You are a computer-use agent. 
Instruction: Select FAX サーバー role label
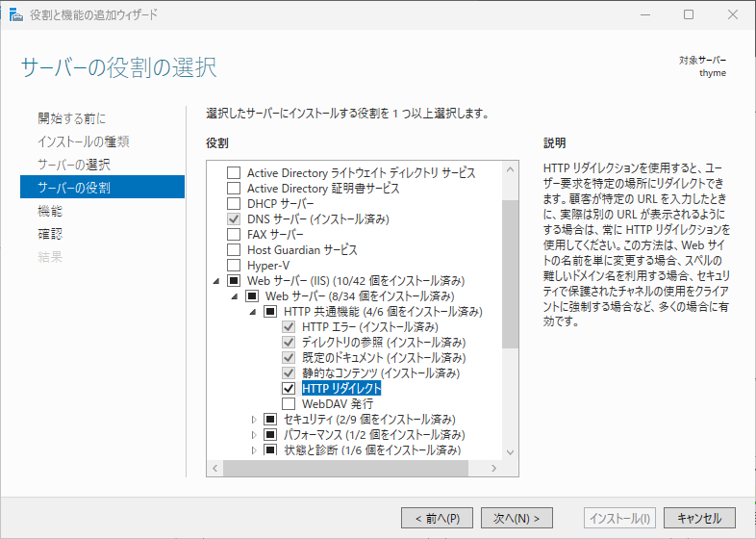[275, 235]
